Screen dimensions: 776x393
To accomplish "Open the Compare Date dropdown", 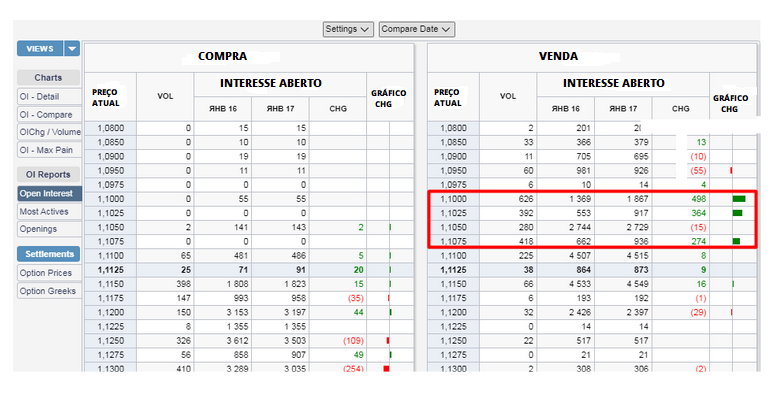I will (417, 29).
